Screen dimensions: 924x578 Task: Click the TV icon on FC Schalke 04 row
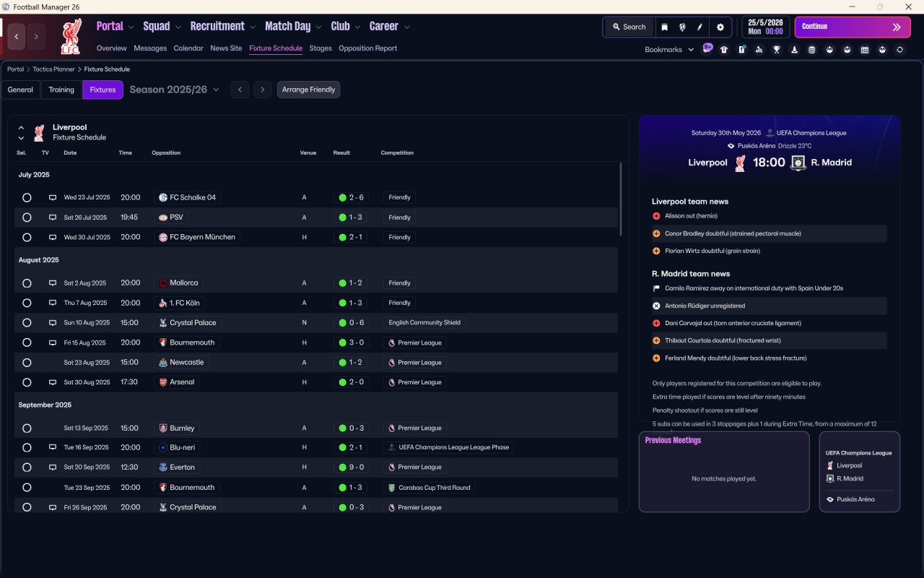(53, 197)
